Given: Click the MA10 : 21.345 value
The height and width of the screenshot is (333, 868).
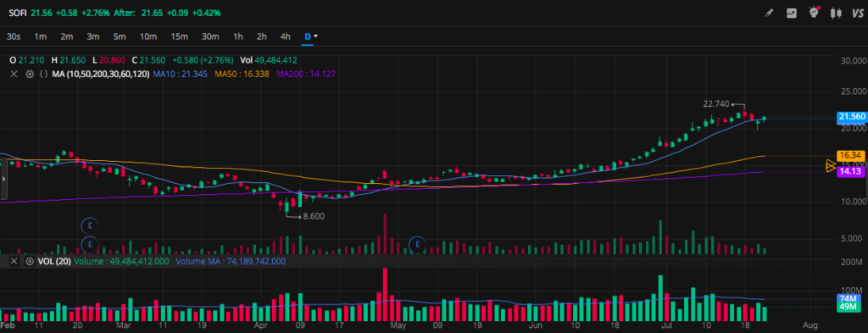Looking at the screenshot, I should 180,74.
